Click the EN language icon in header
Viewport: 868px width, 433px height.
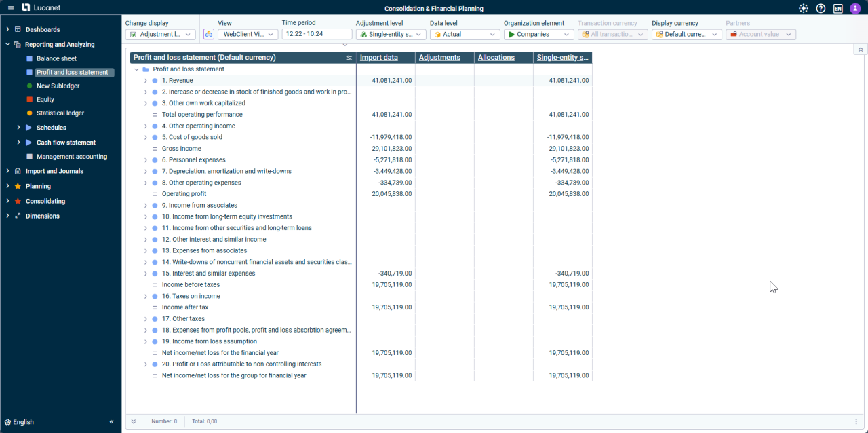838,8
